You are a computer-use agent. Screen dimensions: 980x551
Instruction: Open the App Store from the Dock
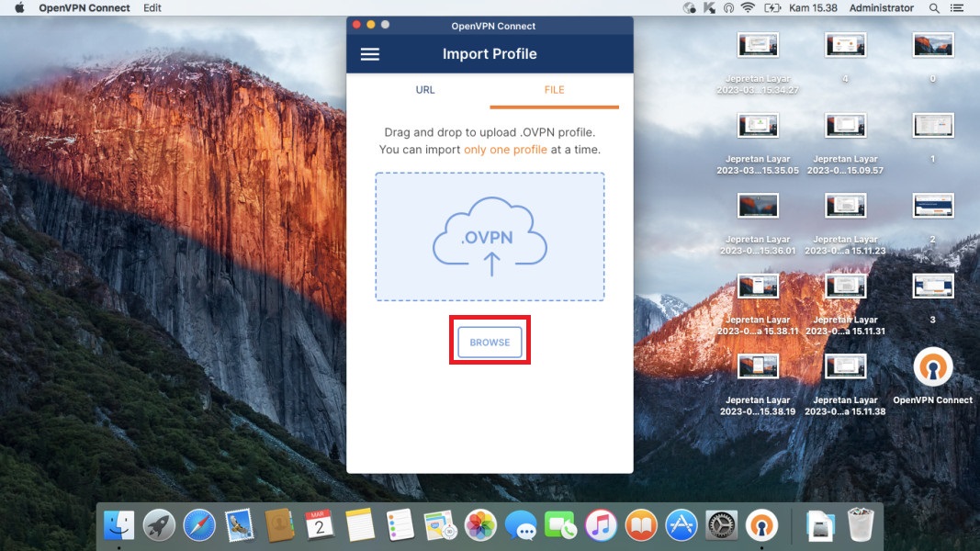681,525
